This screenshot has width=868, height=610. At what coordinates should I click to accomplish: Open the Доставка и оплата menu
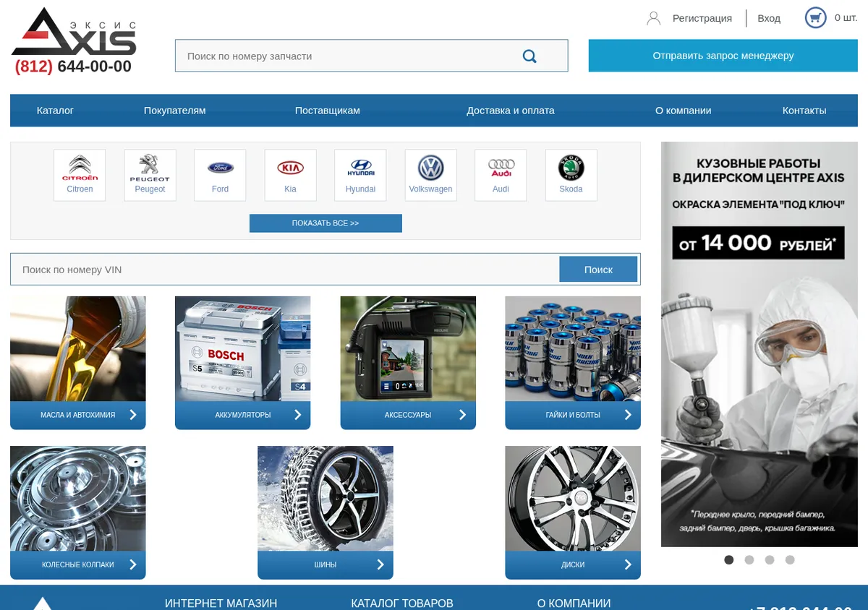(511, 111)
